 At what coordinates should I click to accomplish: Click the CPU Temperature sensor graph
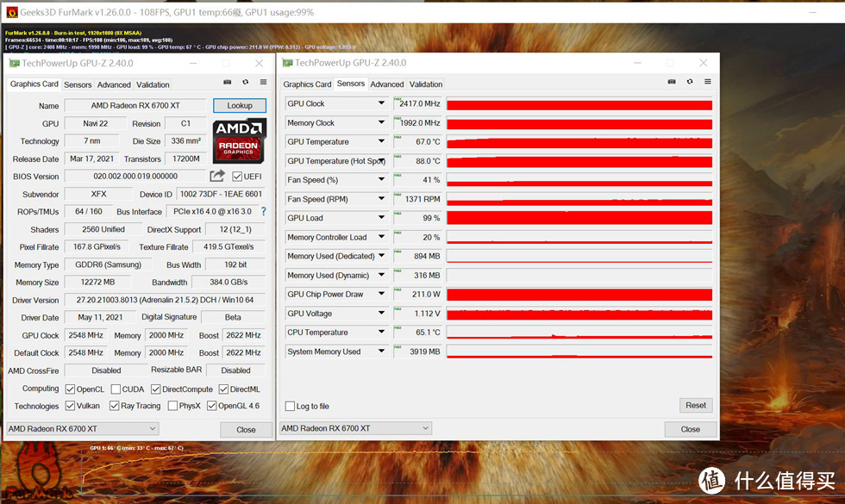[579, 333]
